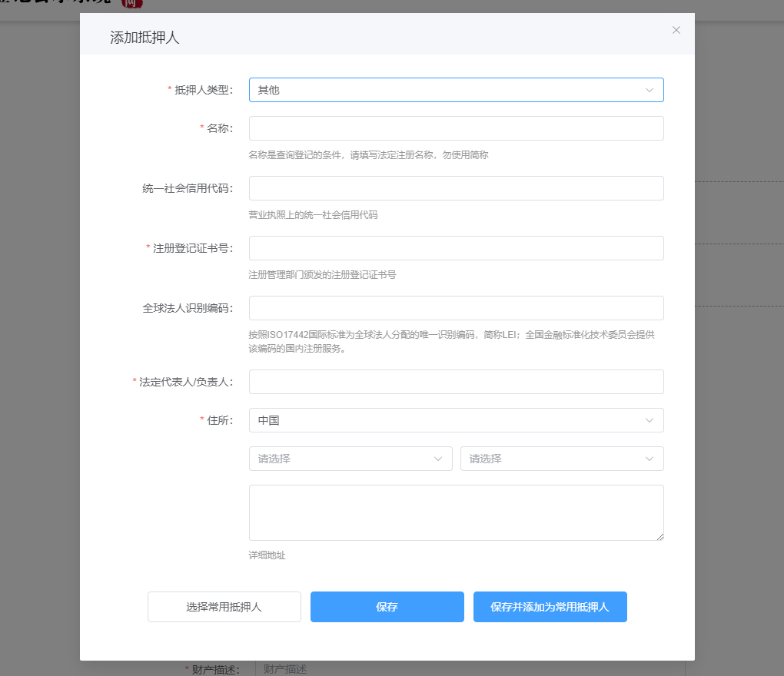Focus the 全球法人识别编码 input field

(456, 308)
